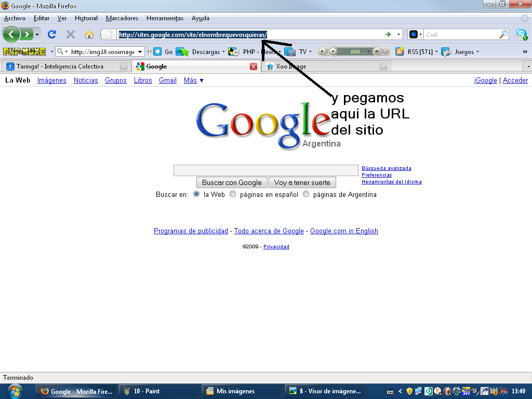Click the Acceder sign-in link
532x399 pixels.
[515, 81]
